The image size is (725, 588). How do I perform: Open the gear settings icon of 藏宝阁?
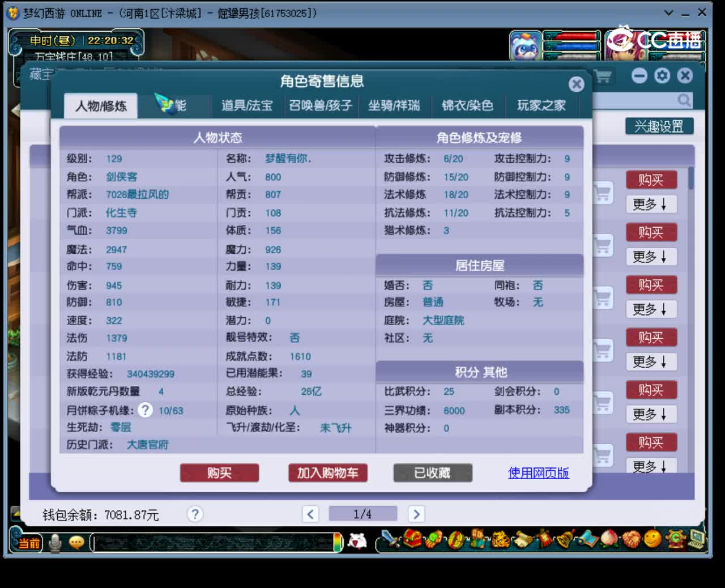pos(662,76)
